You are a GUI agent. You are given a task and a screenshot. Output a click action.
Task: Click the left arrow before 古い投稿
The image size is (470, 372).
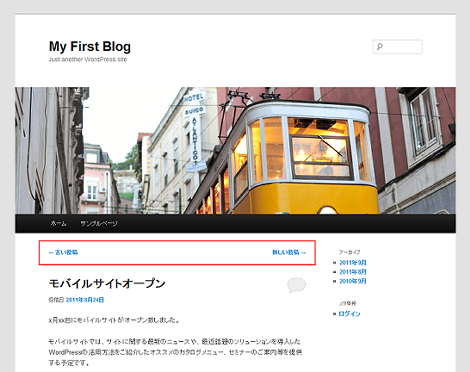51,253
